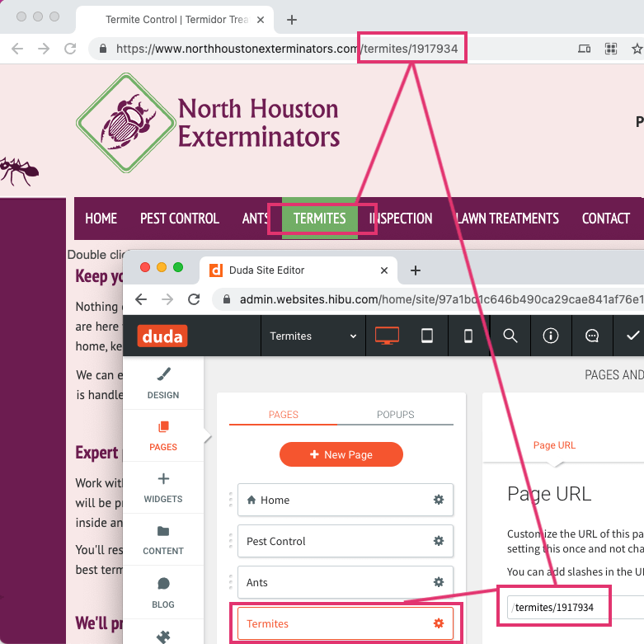Click the grid extension icon in address bar
644x644 pixels.
611,49
